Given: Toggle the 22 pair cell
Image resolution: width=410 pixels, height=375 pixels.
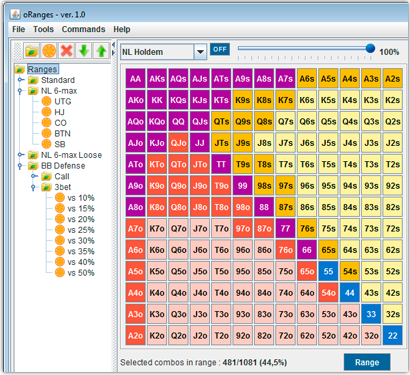Looking at the screenshot, I should [x=393, y=335].
